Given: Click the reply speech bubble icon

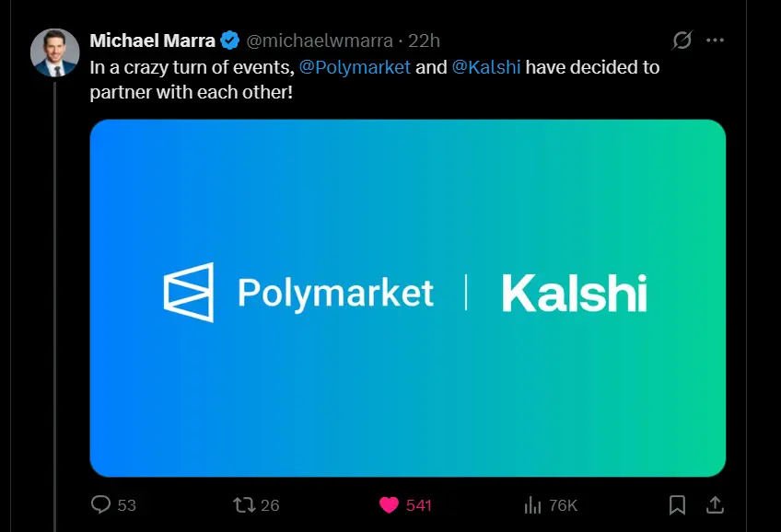Looking at the screenshot, I should (101, 504).
